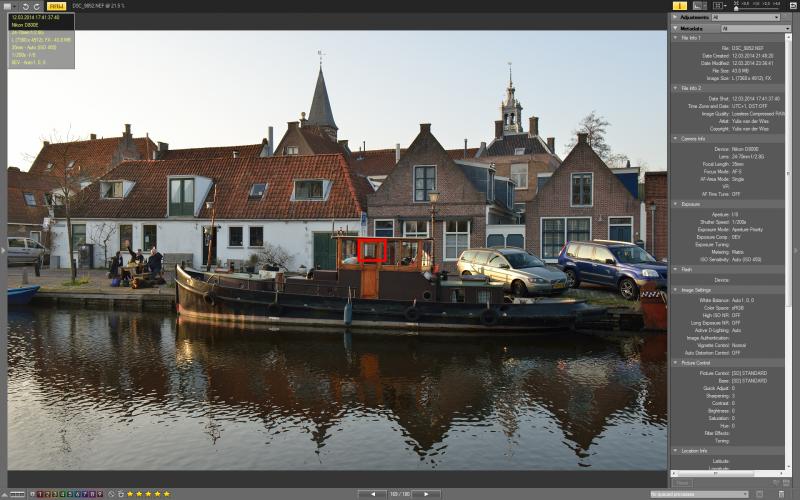800x500 pixels.
Task: Click the trash delete icon at bottom right
Action: [x=781, y=494]
